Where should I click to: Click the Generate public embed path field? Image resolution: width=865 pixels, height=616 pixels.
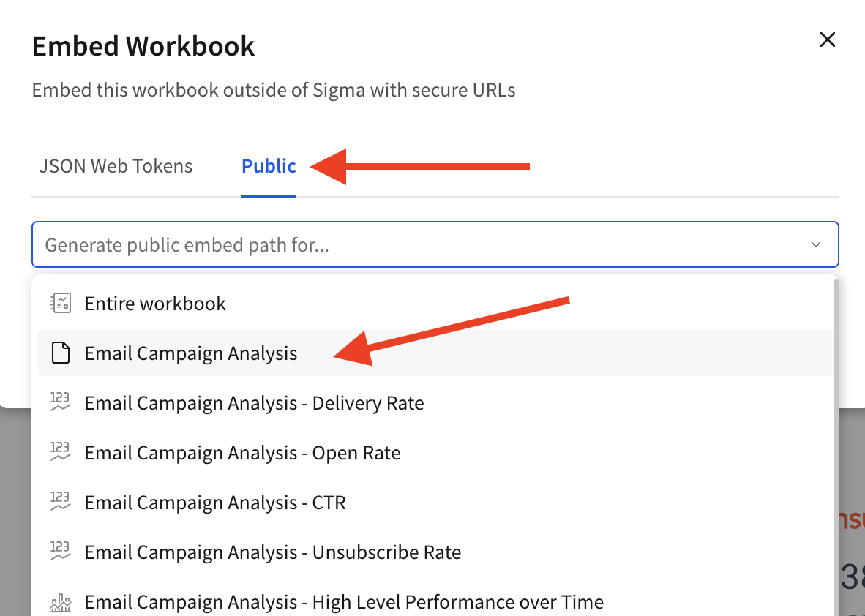coord(410,244)
